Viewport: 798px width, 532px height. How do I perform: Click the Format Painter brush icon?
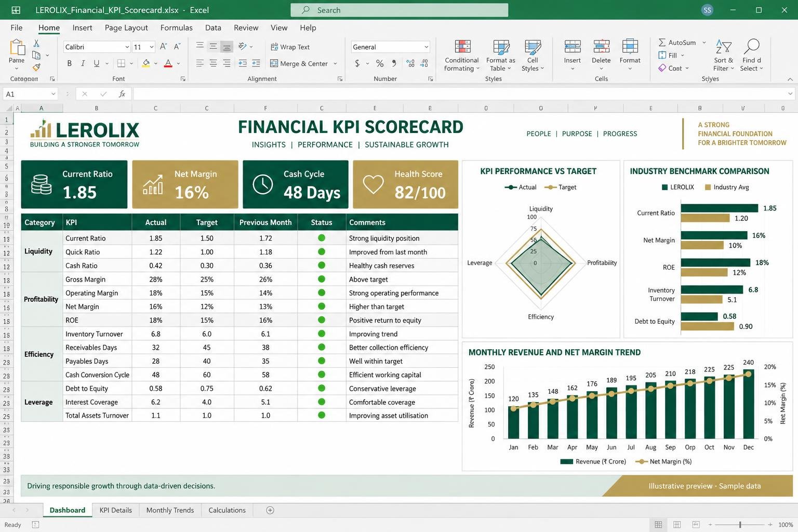tap(36, 67)
